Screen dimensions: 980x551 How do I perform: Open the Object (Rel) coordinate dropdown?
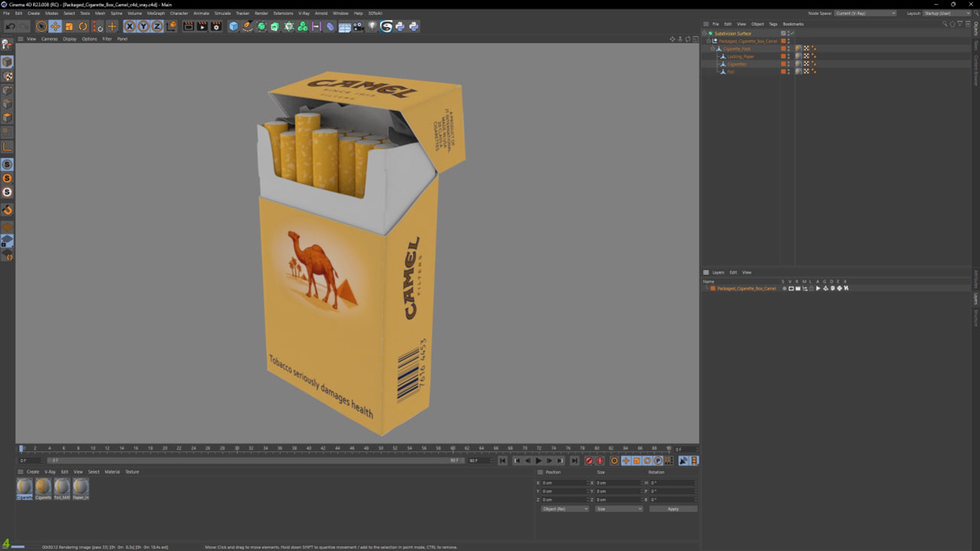565,509
